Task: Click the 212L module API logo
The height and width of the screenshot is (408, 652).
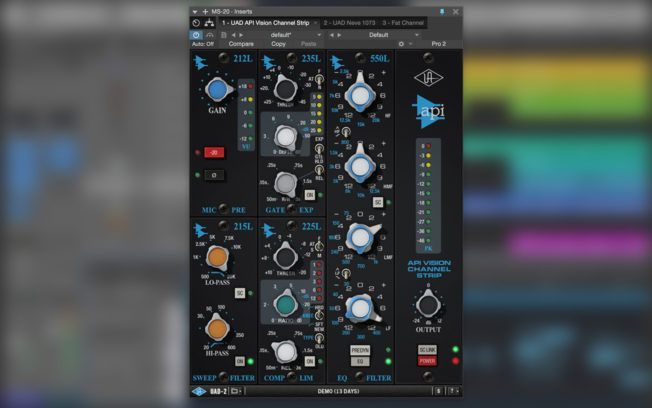Action: pos(201,63)
